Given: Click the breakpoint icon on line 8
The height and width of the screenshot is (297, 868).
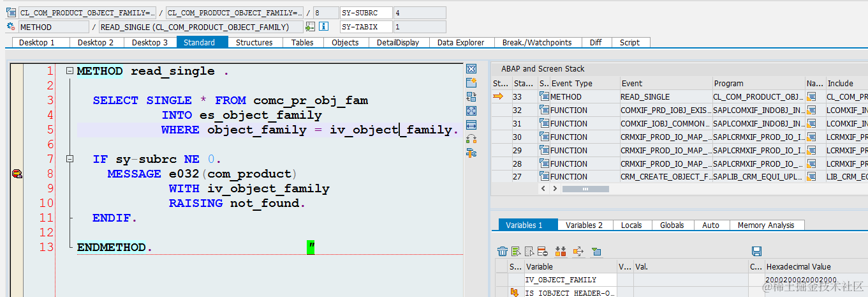Looking at the screenshot, I should click(17, 174).
